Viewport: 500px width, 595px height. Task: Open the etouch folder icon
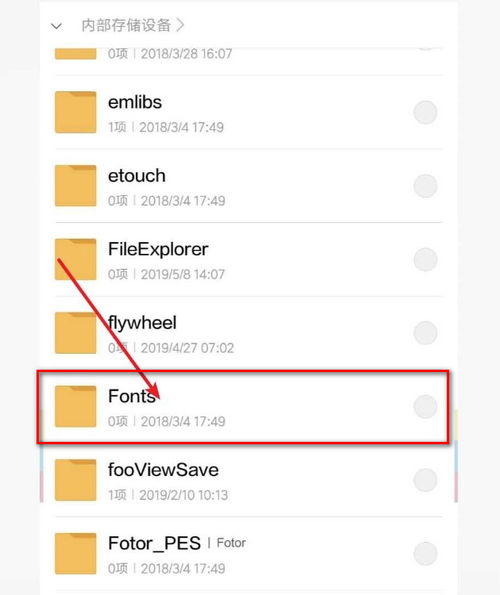point(75,186)
